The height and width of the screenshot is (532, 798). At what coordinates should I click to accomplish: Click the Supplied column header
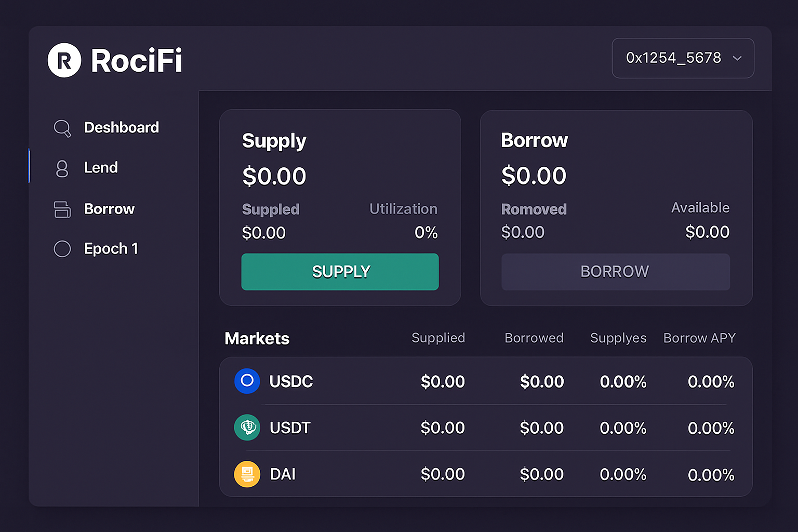(438, 338)
